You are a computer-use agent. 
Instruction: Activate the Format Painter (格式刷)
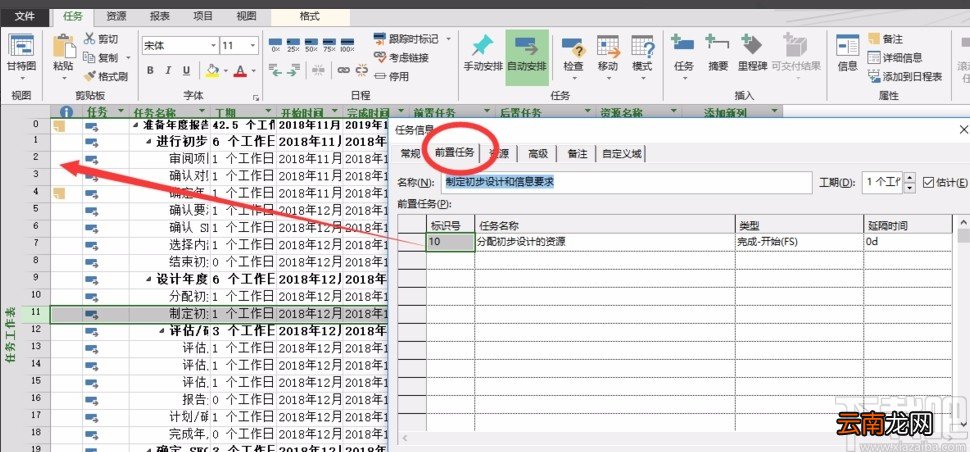click(x=105, y=76)
